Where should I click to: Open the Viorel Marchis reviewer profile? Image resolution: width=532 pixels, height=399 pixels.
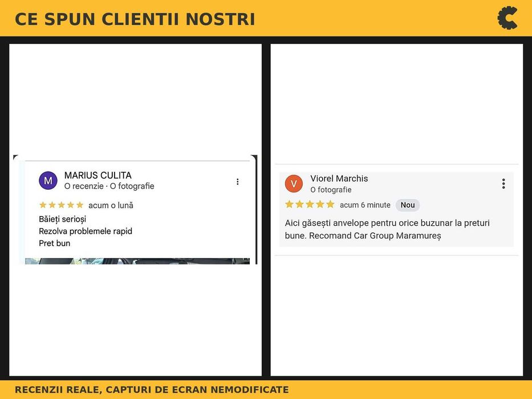tap(339, 178)
